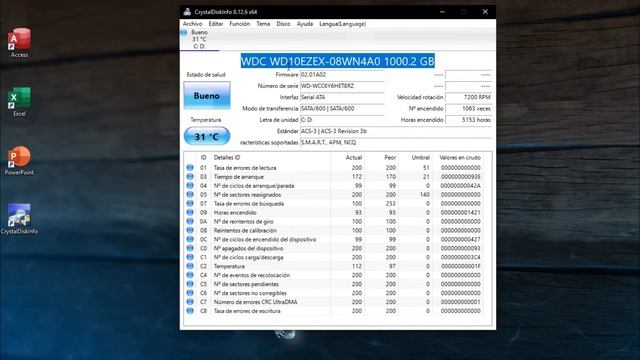Open the PowerPoint desktop shortcut
Screen dimensions: 640x360
[19, 160]
